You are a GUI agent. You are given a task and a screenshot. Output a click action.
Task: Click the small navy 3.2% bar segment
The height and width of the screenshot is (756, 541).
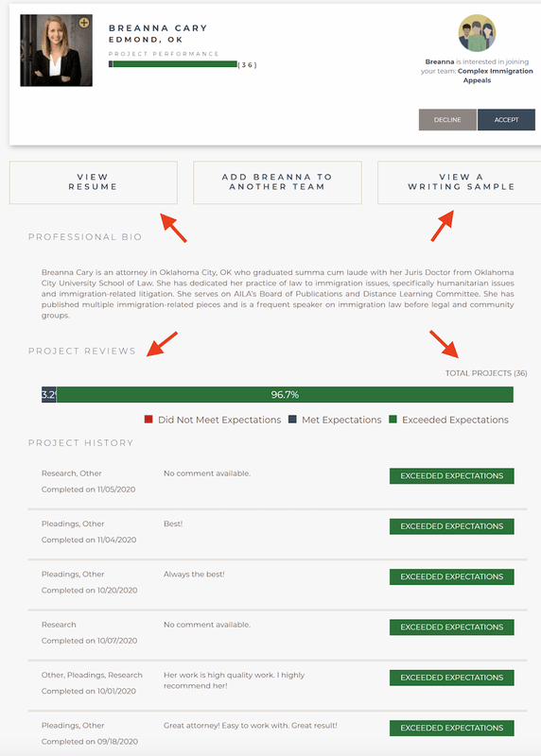pos(49,394)
